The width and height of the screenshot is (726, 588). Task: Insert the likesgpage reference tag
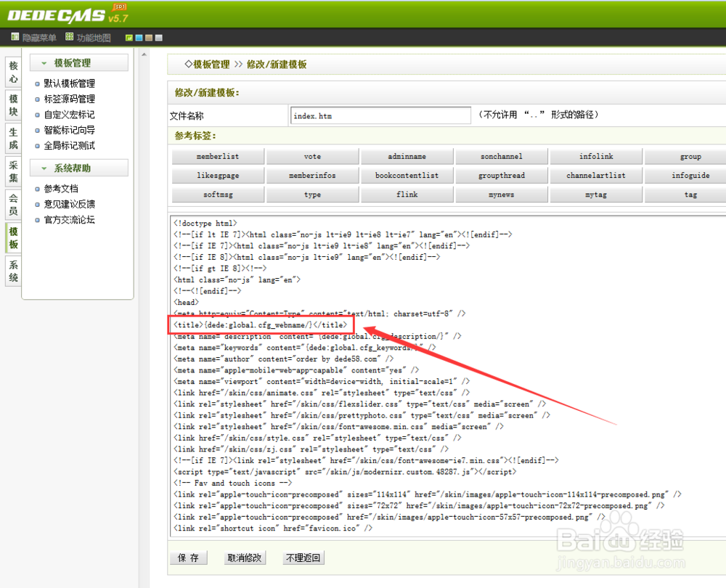click(218, 176)
